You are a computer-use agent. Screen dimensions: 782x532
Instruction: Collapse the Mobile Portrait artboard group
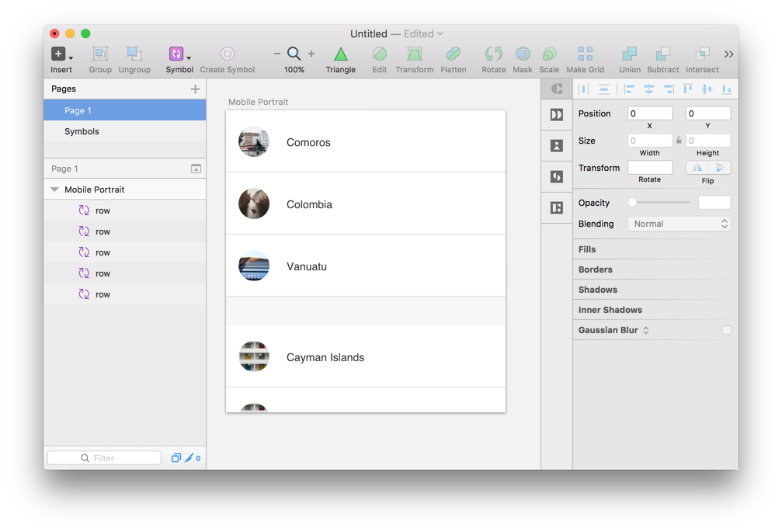point(54,190)
